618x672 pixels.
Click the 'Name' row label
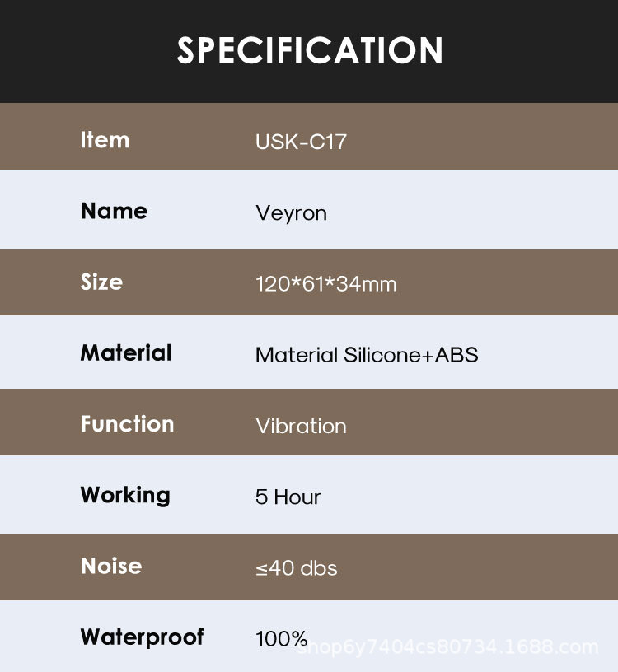pyautogui.click(x=114, y=211)
